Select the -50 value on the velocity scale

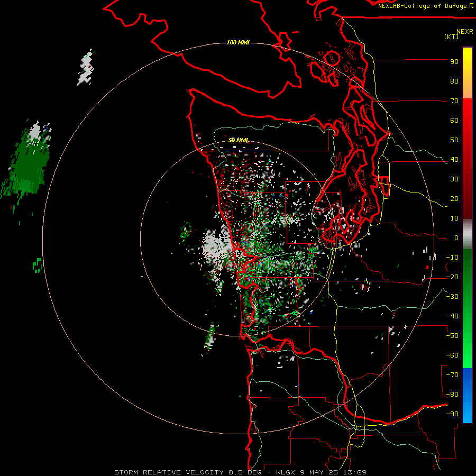[x=452, y=336]
